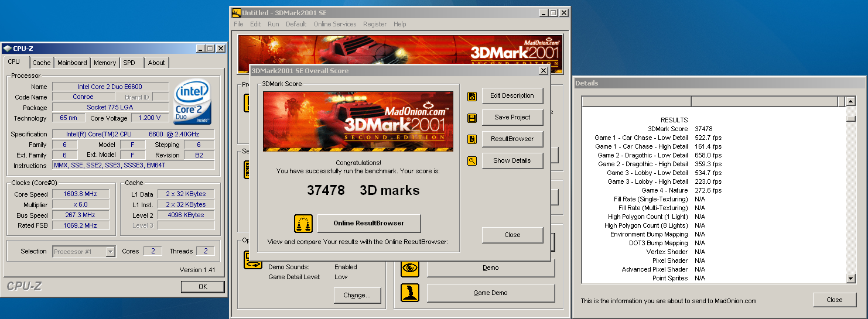Open the Help menu in 3DMark2001
This screenshot has width=868, height=319.
tap(400, 24)
